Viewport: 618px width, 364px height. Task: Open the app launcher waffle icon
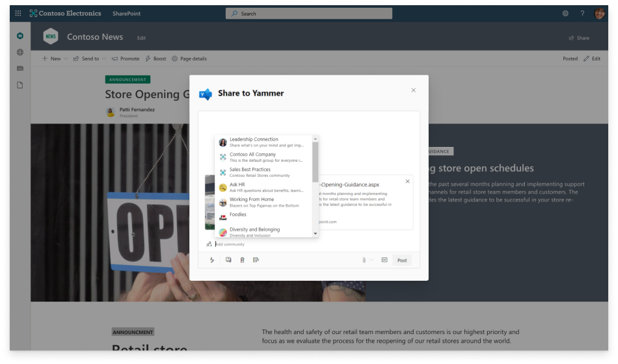coord(18,14)
